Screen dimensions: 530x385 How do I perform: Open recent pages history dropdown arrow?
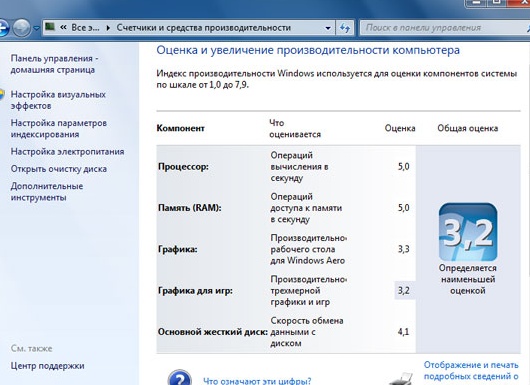36,28
